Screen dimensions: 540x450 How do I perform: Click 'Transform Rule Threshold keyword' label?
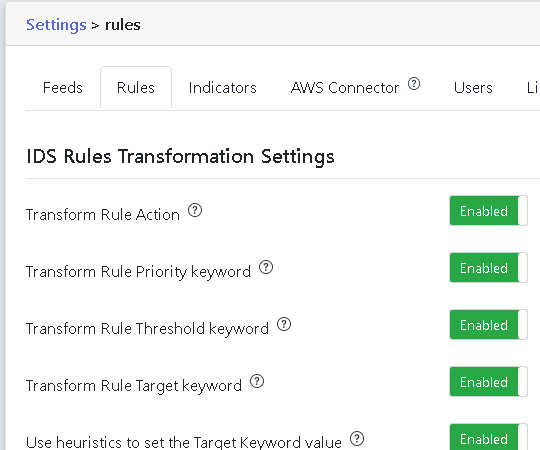tap(147, 329)
